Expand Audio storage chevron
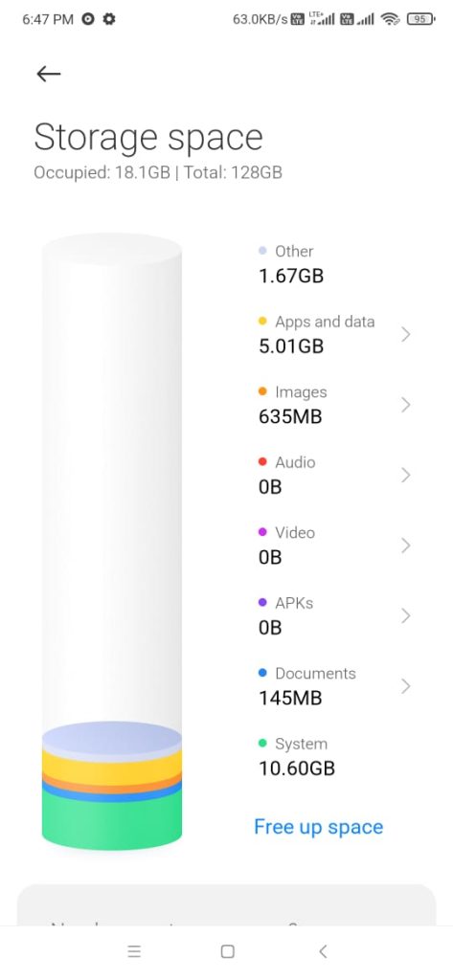 405,475
